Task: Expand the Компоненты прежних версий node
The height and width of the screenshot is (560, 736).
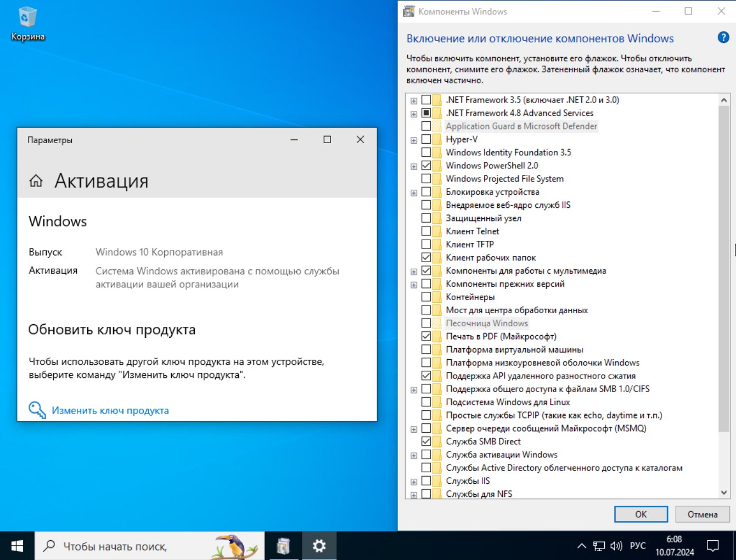Action: pyautogui.click(x=414, y=285)
